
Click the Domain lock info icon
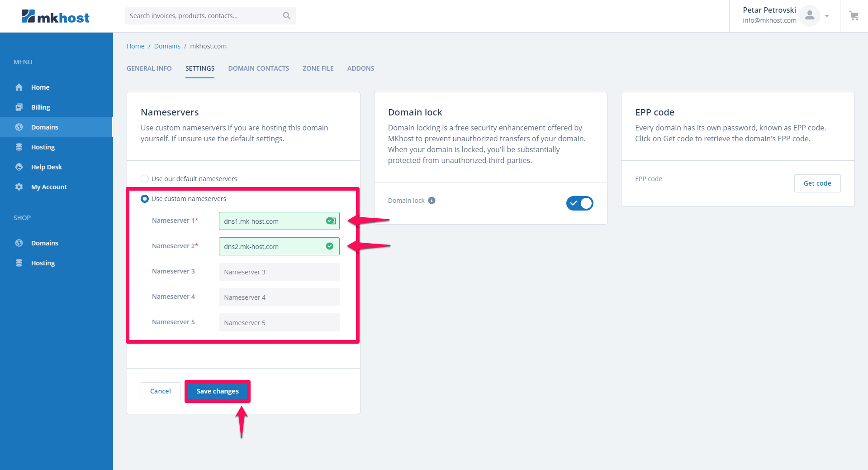[432, 201]
